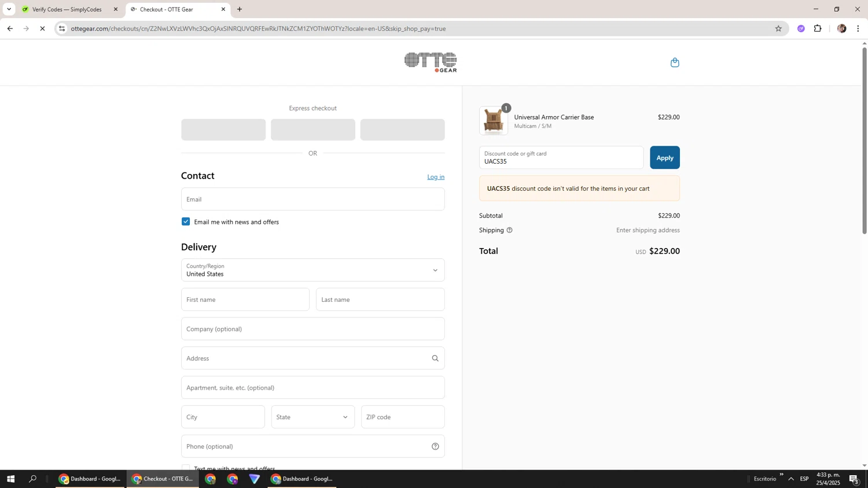Switch to the Checkout - OTTE Gear tab
Image resolution: width=868 pixels, height=488 pixels.
click(178, 9)
